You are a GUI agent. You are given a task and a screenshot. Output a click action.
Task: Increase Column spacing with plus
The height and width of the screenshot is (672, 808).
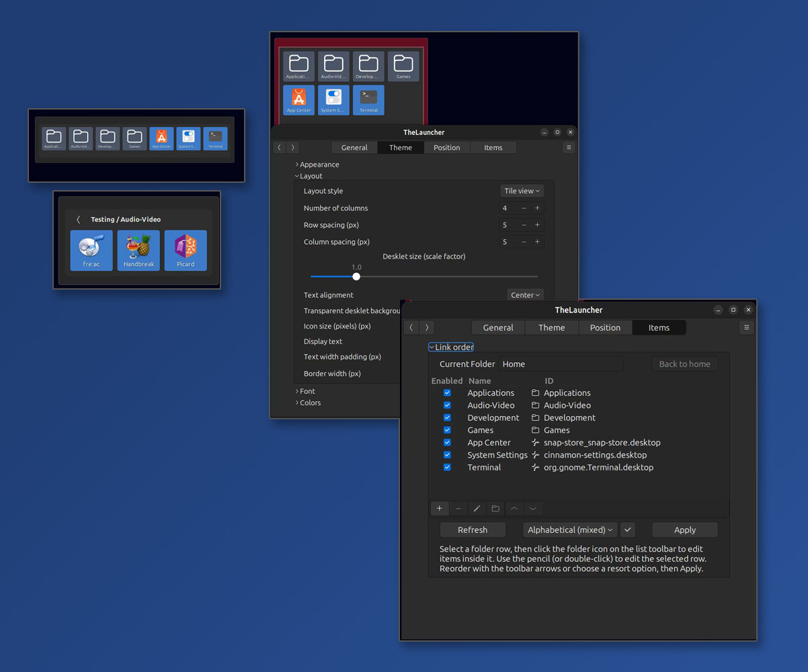point(537,242)
